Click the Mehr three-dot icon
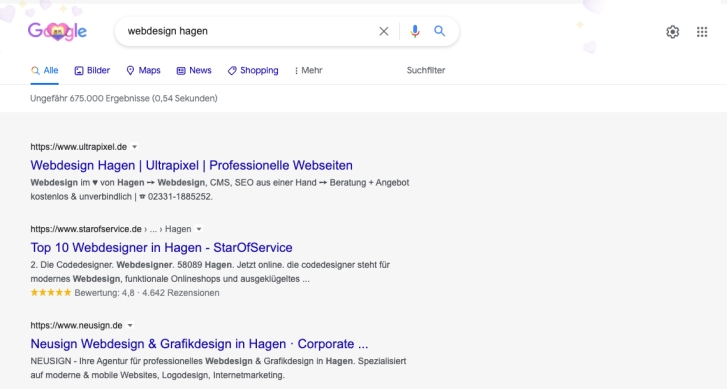The height and width of the screenshot is (389, 727). click(x=296, y=70)
